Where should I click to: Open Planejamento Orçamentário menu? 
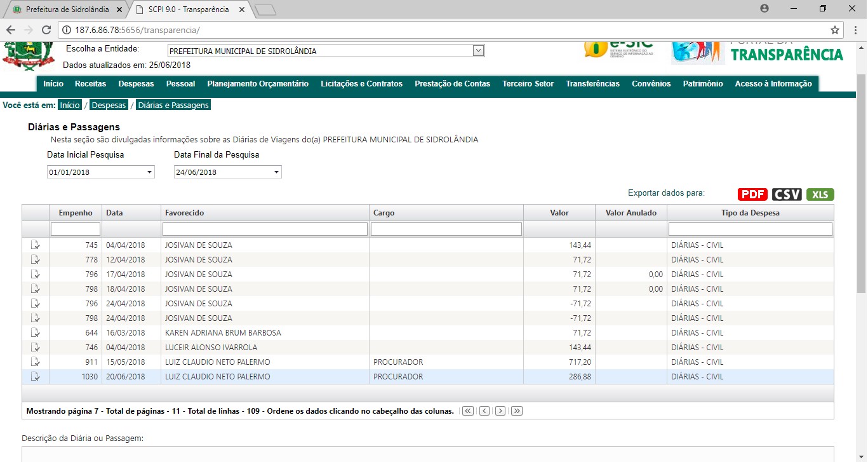coord(258,84)
